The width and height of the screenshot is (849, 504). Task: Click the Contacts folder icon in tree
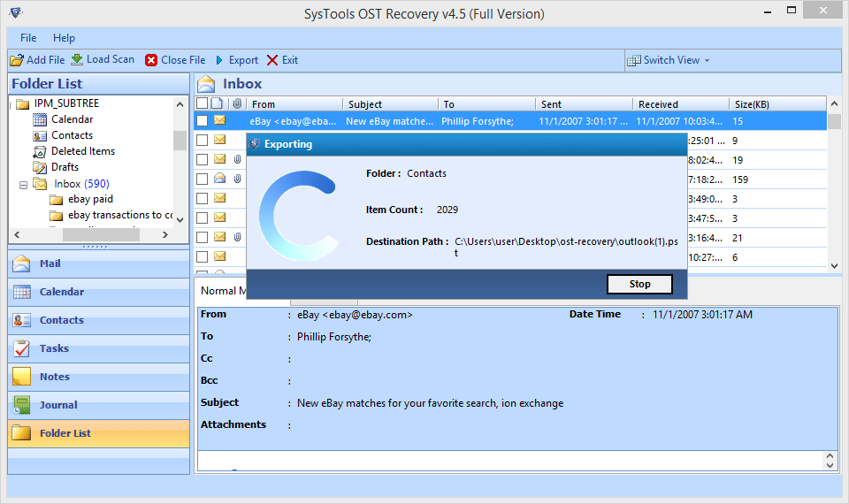tap(40, 135)
